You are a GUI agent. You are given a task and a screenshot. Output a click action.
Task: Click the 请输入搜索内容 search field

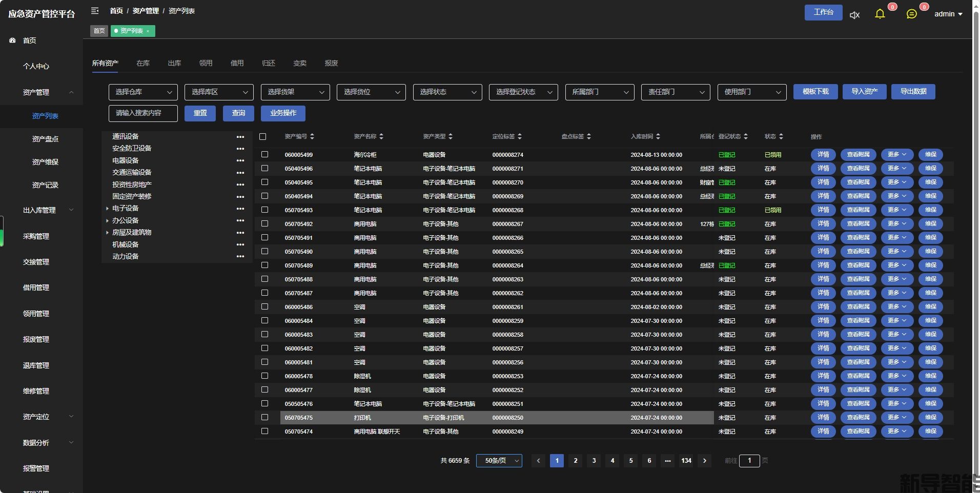pyautogui.click(x=143, y=113)
